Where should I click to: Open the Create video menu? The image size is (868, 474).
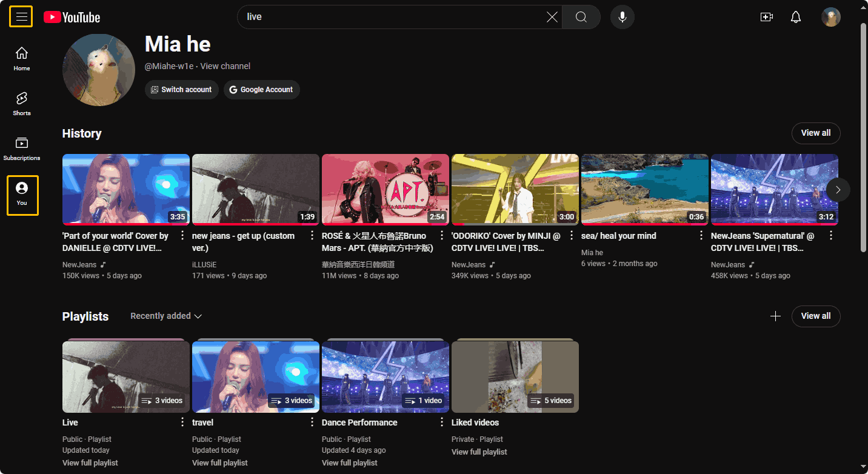coord(767,17)
